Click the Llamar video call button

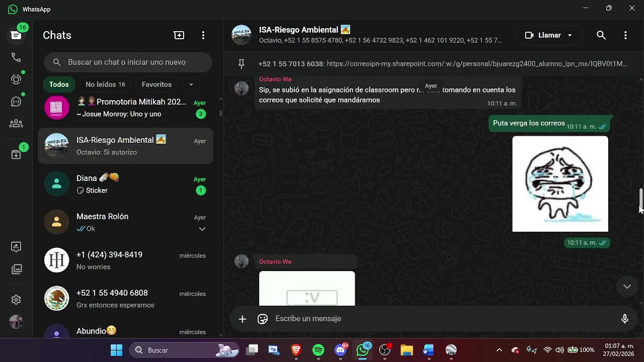[x=542, y=35]
